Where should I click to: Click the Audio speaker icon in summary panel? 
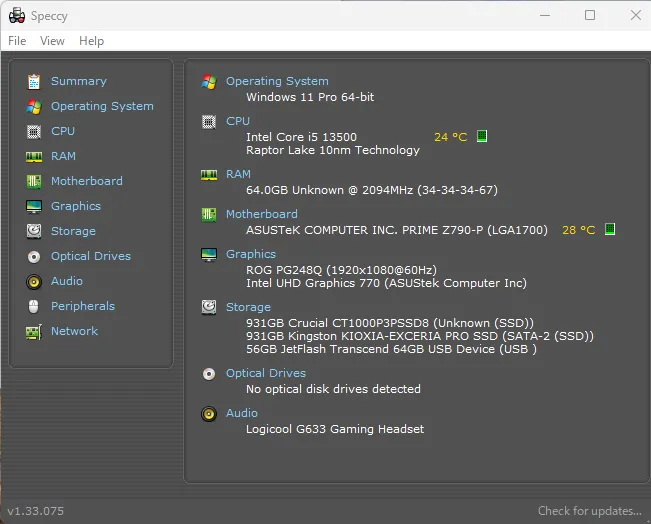point(209,414)
